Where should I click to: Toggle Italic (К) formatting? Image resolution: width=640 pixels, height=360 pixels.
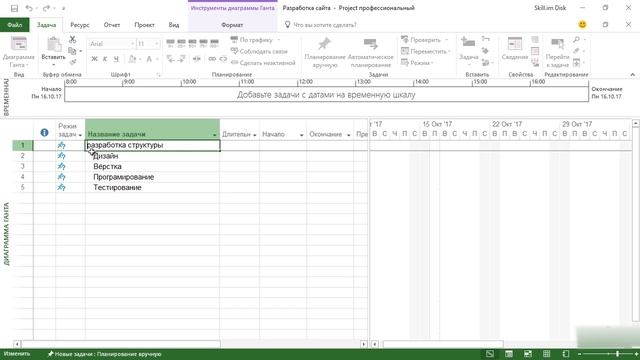pos(105,59)
